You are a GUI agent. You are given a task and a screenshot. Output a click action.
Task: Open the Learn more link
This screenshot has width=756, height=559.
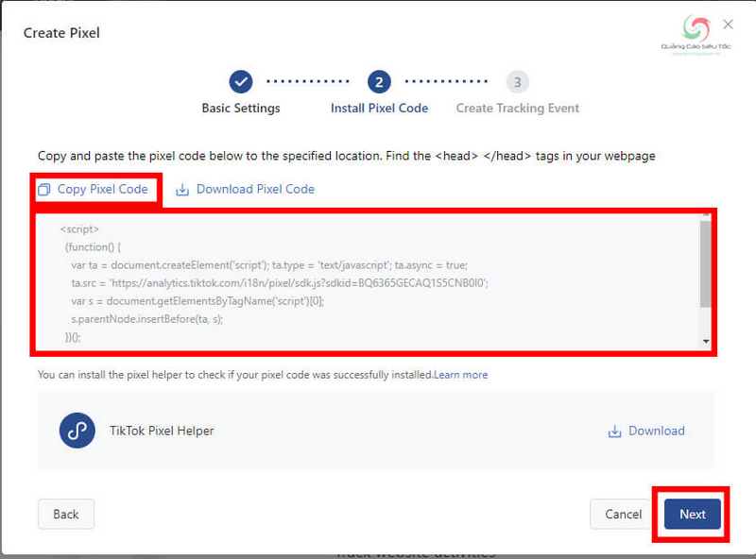[461, 375]
